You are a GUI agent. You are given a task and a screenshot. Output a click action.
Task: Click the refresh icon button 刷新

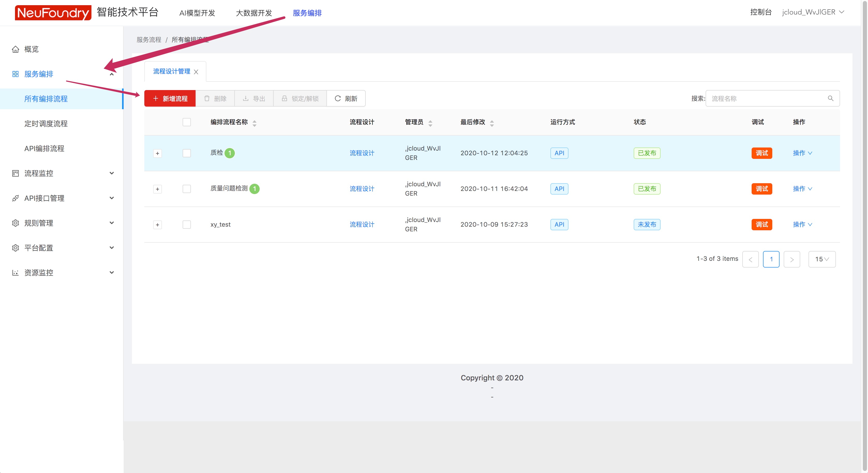tap(346, 98)
